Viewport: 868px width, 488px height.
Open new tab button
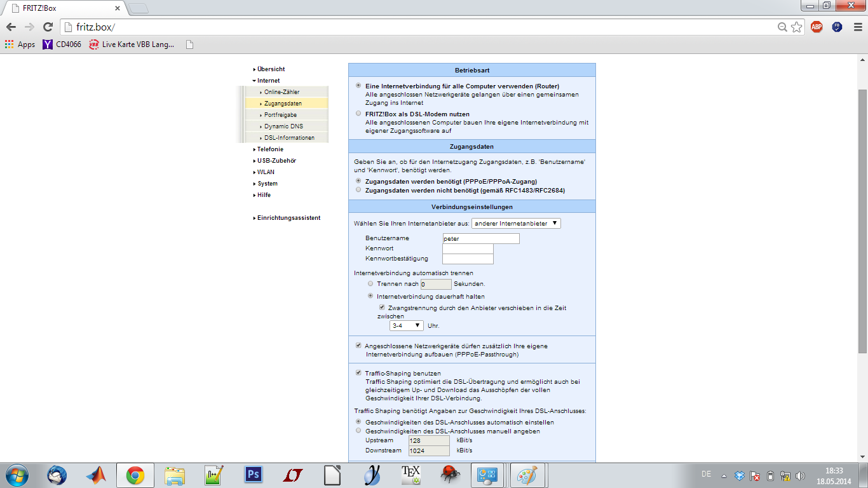click(x=139, y=8)
